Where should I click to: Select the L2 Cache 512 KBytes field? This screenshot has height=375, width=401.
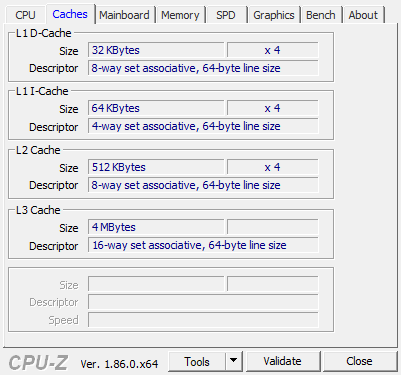coord(156,167)
